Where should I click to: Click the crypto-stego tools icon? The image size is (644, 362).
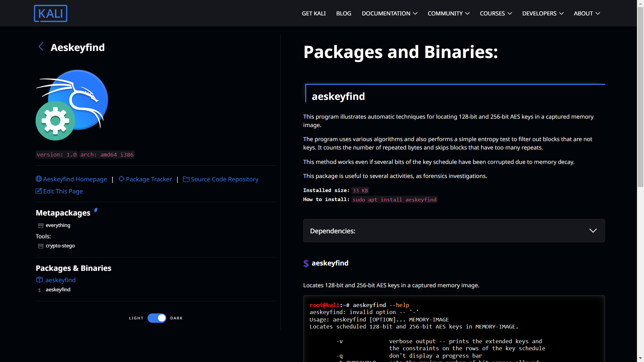(40, 245)
